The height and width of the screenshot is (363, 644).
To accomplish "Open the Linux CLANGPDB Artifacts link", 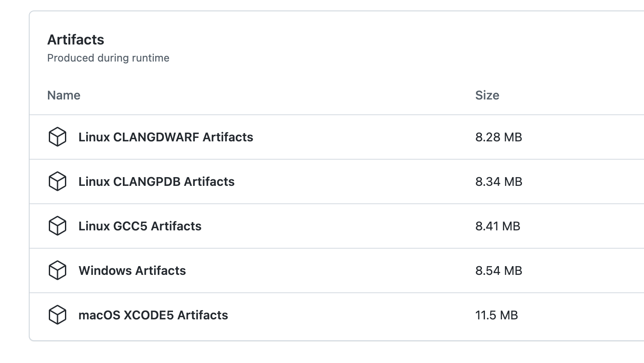I will (156, 181).
